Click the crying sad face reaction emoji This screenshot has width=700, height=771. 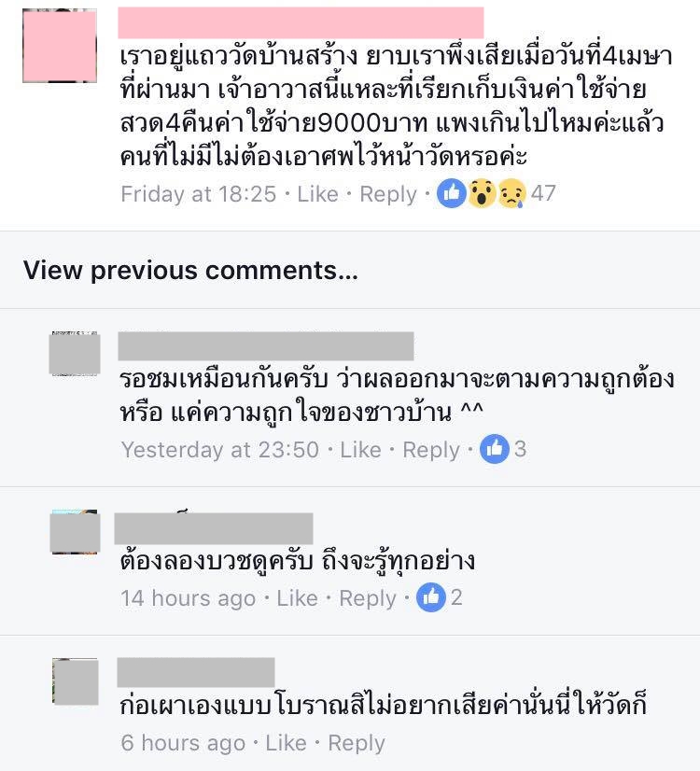tap(511, 193)
